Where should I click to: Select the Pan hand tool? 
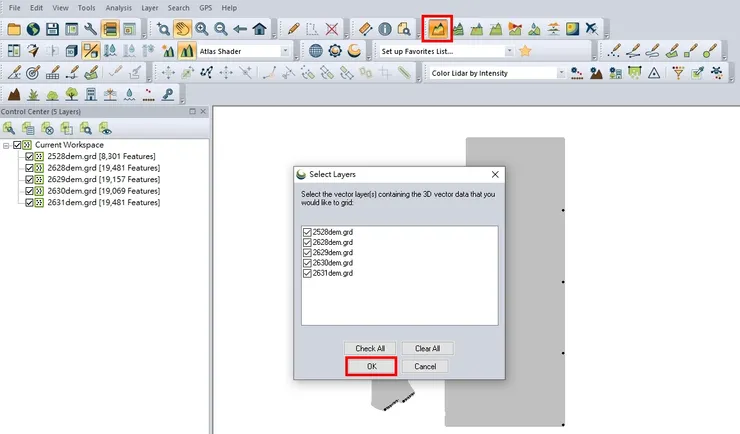tap(182, 29)
